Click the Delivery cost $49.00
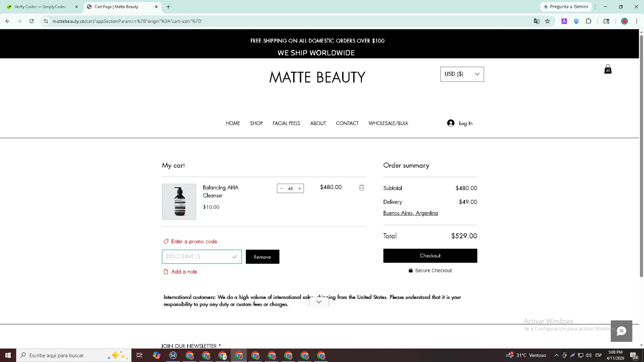The height and width of the screenshot is (362, 644). pos(468,202)
